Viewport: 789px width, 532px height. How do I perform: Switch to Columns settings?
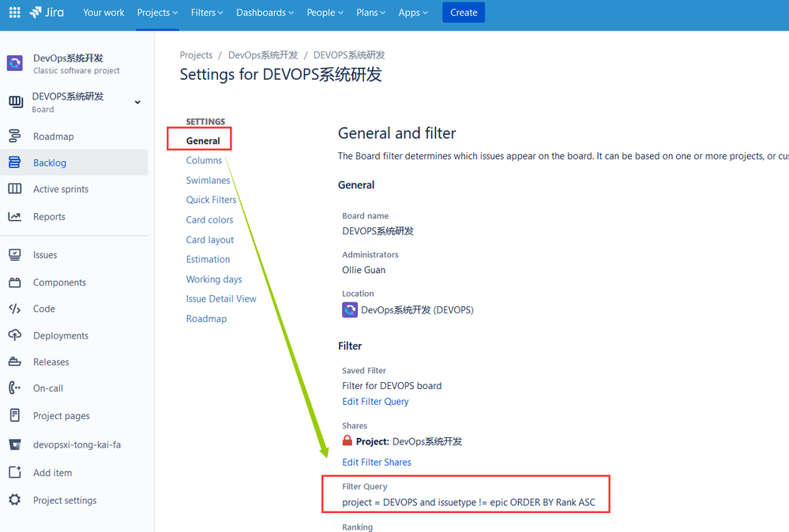point(204,160)
